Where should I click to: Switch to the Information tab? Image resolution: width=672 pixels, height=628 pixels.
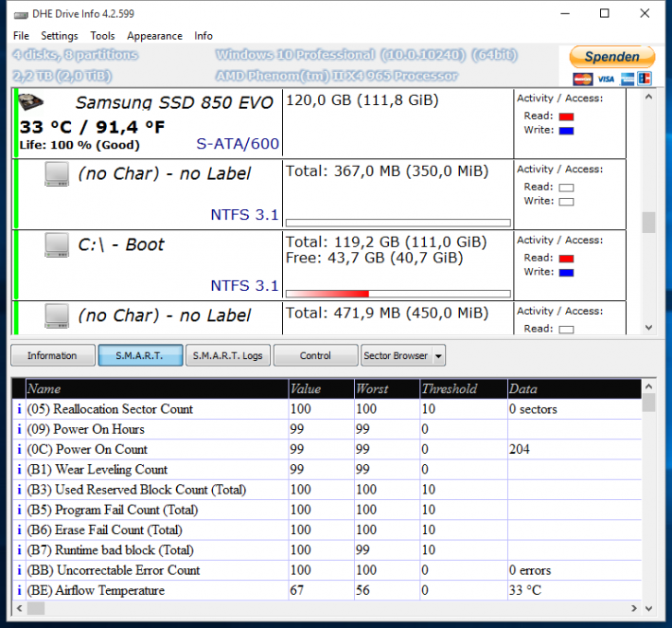pos(53,355)
